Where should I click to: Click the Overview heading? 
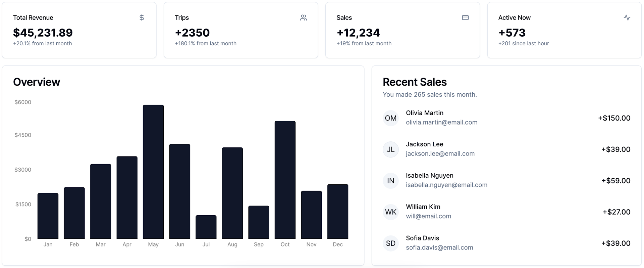pos(37,82)
